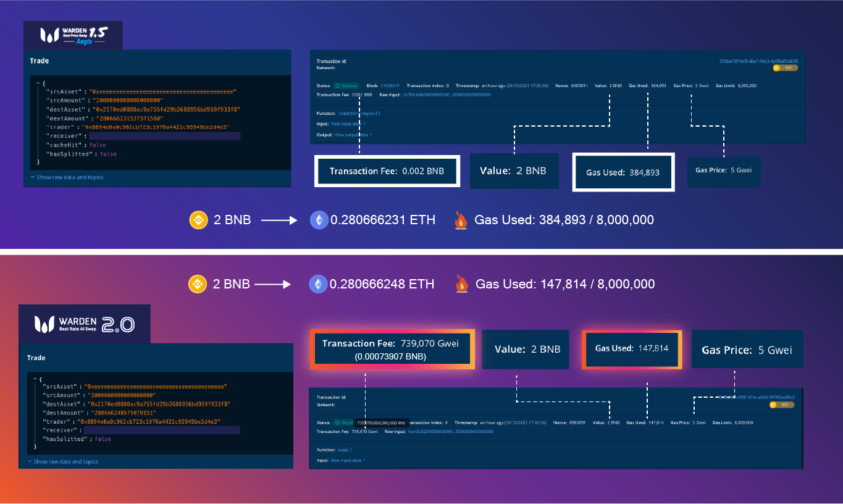Click the BSC network badge in swap() transaction
This screenshot has height=504, width=843.
(782, 405)
